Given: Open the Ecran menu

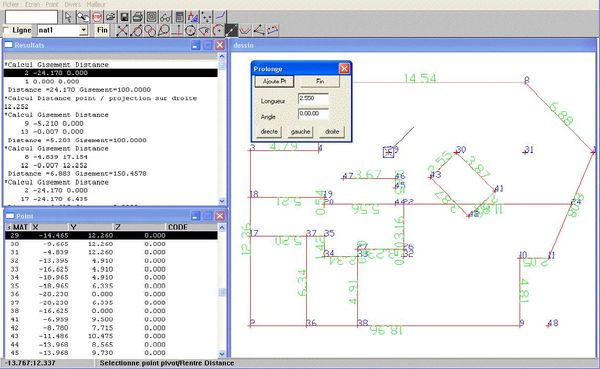Looking at the screenshot, I should click(x=33, y=4).
